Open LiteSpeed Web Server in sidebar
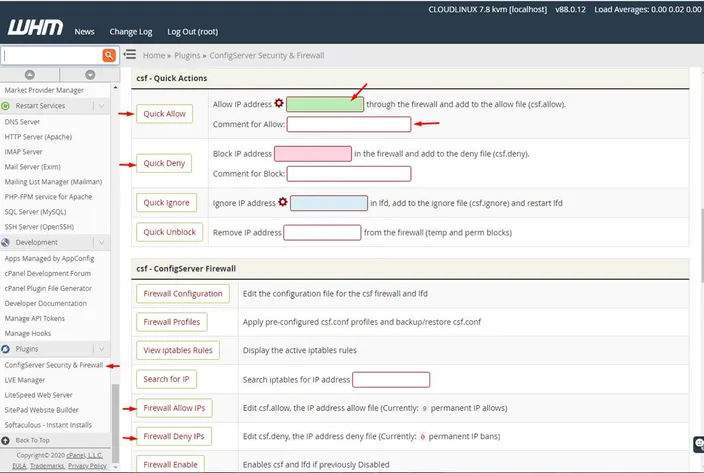704x473 pixels. click(38, 395)
